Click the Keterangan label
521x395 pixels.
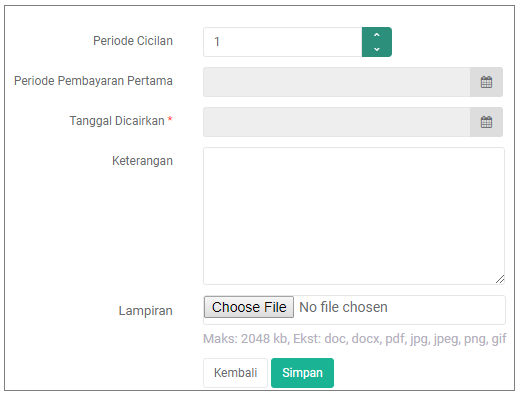click(142, 161)
